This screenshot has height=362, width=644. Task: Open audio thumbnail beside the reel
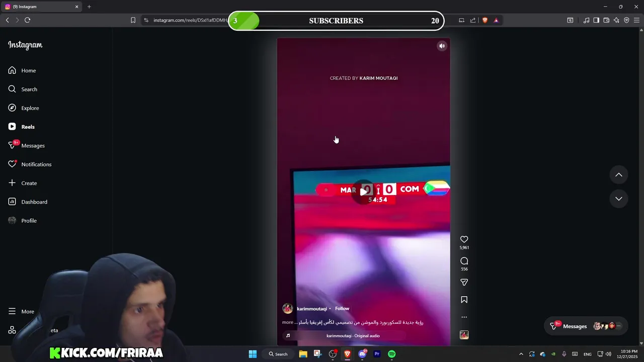464,335
